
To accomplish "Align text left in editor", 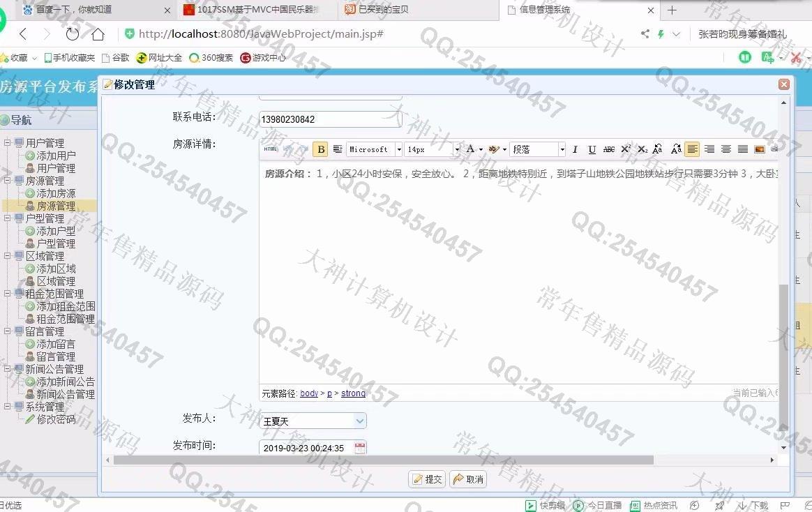I will coord(692,149).
